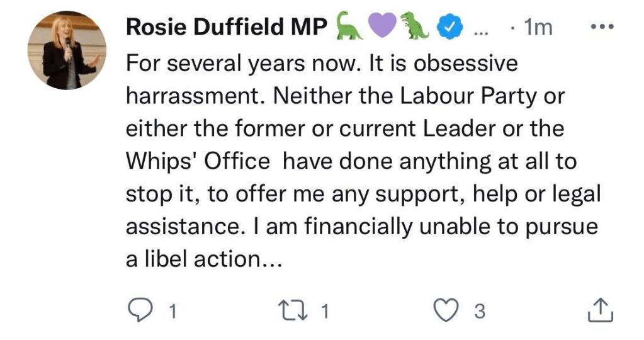Image resolution: width=644 pixels, height=340 pixels.
Task: Click the truncated username ellipsis after badge
Action: [x=480, y=31]
